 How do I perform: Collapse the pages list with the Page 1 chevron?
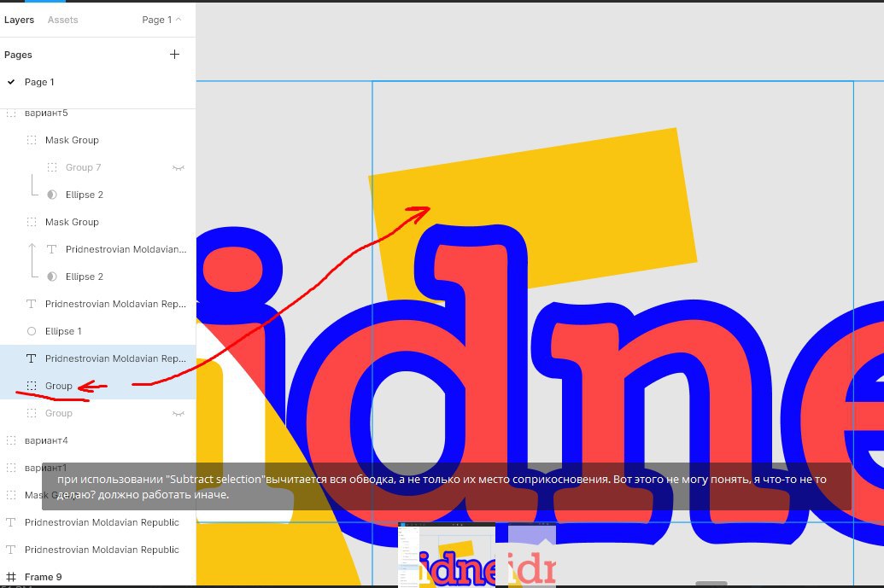pos(179,19)
